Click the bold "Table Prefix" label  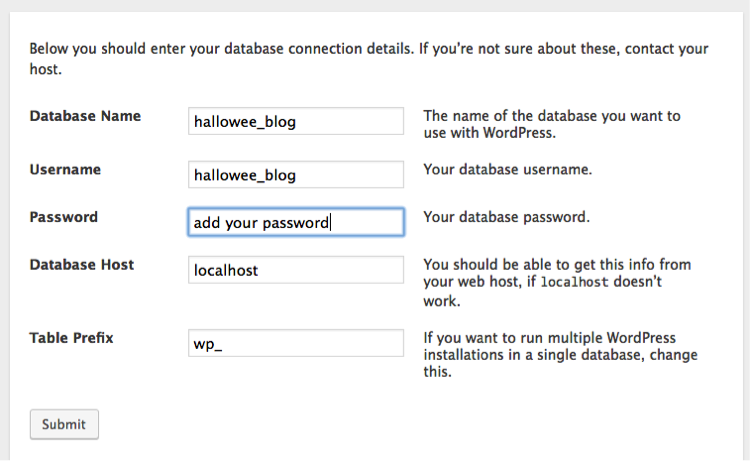(x=72, y=338)
